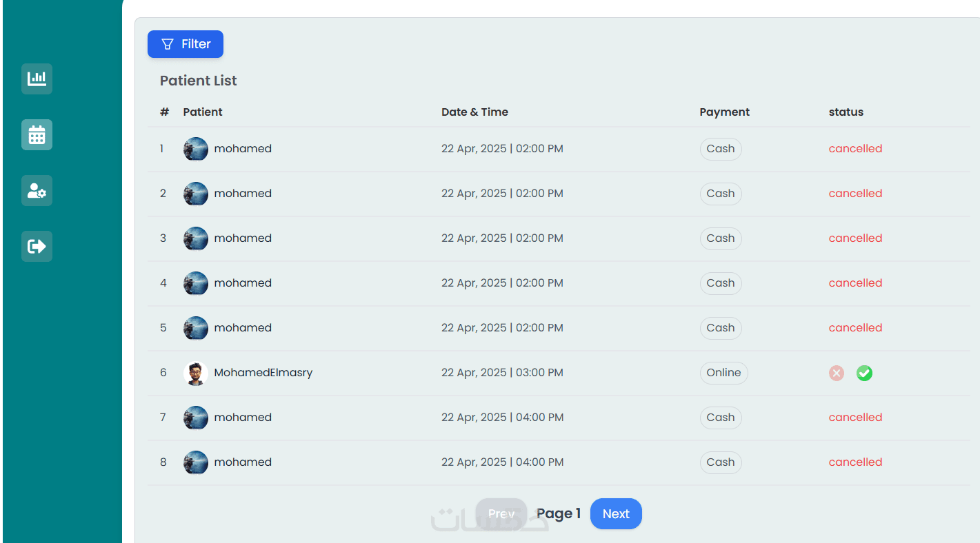Click the Prev page button

tap(501, 514)
